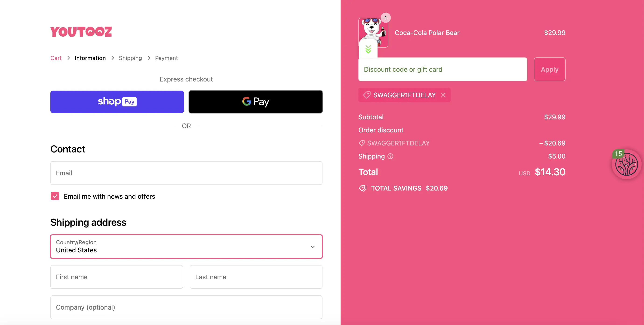Select the Shipping breadcrumb step

pos(130,58)
